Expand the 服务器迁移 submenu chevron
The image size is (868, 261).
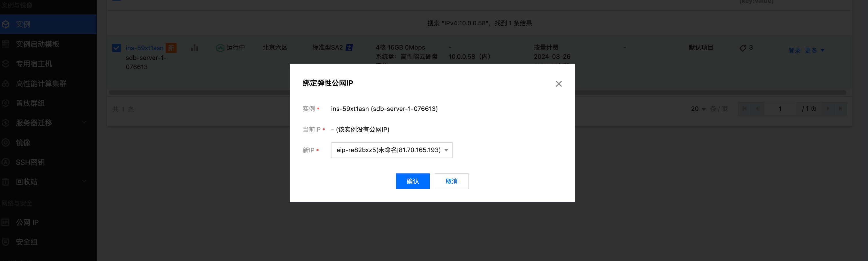click(84, 122)
